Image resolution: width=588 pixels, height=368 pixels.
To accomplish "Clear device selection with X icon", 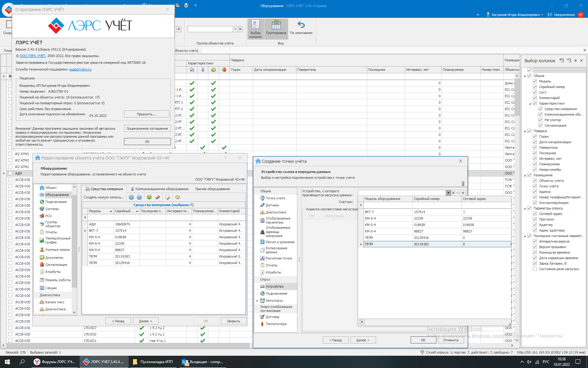I will tap(454, 193).
